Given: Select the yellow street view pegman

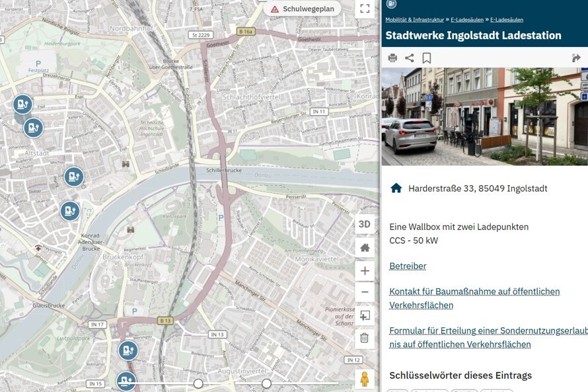Looking at the screenshot, I should click(365, 377).
